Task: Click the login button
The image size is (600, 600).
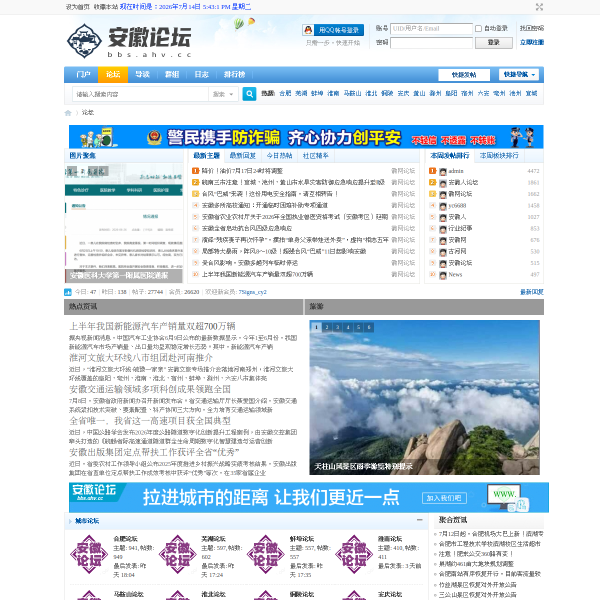Action: pos(494,42)
